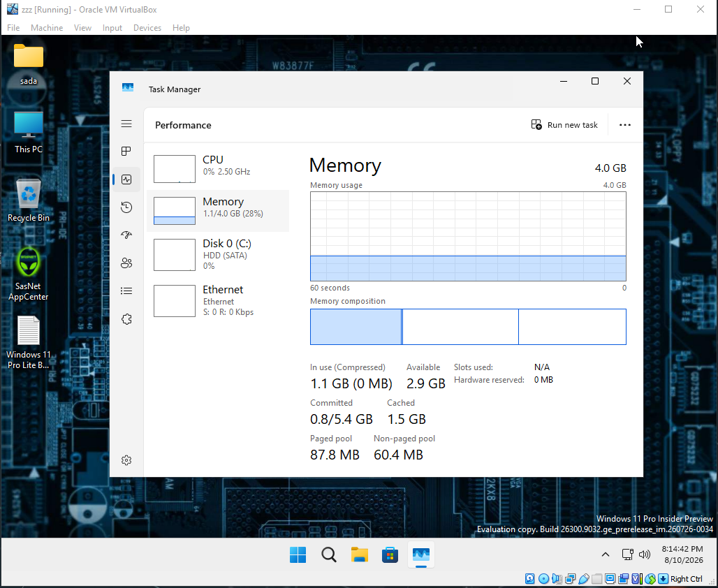
Task: Select SasNet AppCenter desktop icon
Action: pos(29,274)
